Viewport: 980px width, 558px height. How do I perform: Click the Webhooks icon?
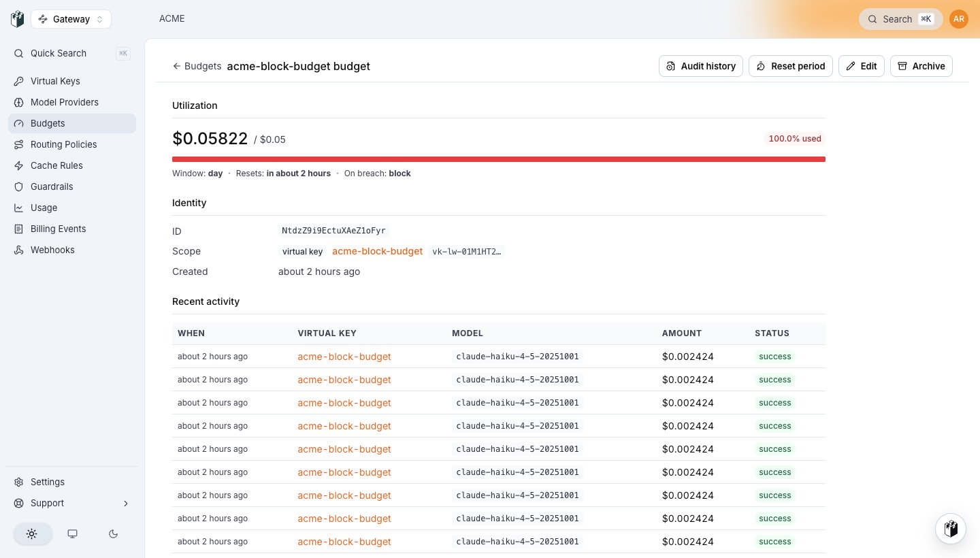pos(19,250)
